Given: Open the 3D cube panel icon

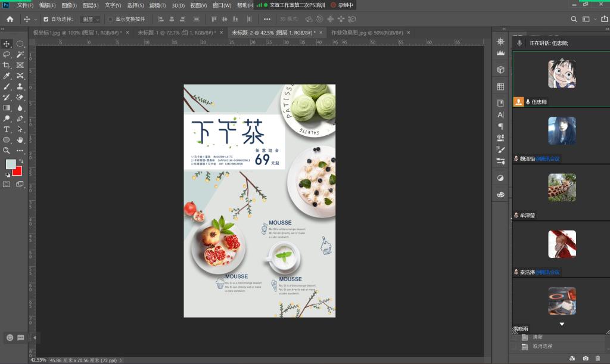Looking at the screenshot, I should 500,70.
